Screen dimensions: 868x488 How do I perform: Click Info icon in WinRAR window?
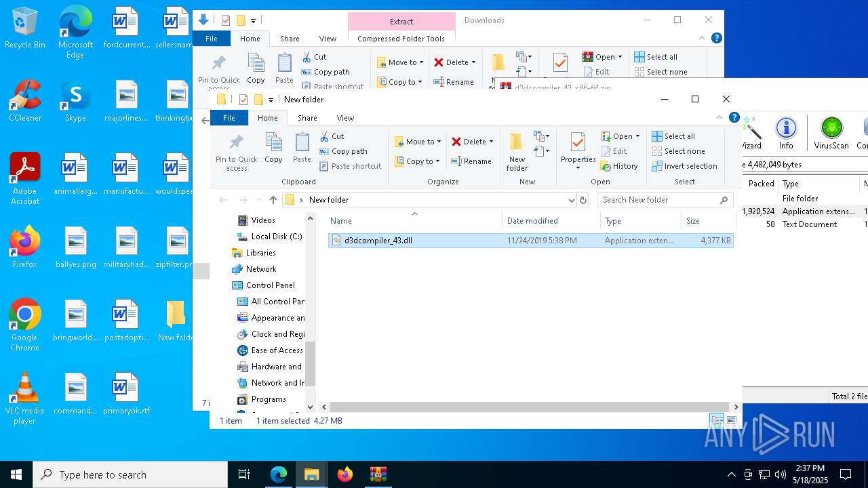[786, 133]
